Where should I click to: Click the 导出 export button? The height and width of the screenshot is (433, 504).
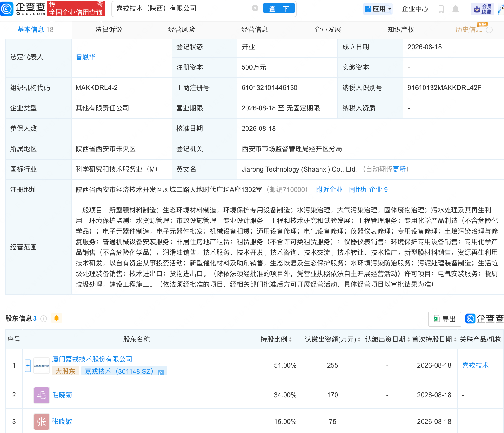pyautogui.click(x=444, y=319)
